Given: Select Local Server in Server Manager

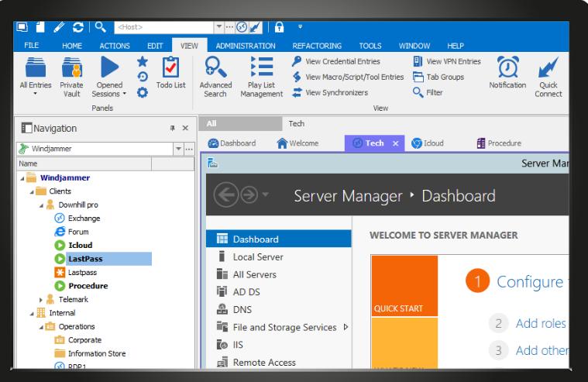Looking at the screenshot, I should (258, 256).
